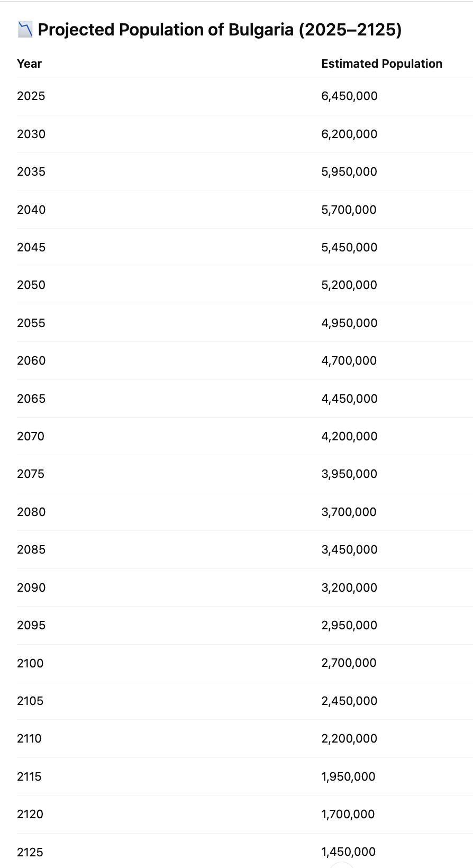Image resolution: width=473 pixels, height=868 pixels.
Task: Click the downward trend chart icon
Action: tap(25, 30)
